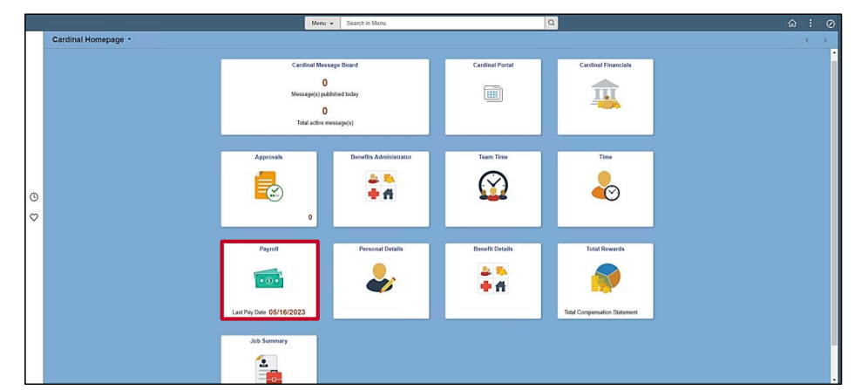
Task: Click the search magnifier button
Action: (552, 24)
